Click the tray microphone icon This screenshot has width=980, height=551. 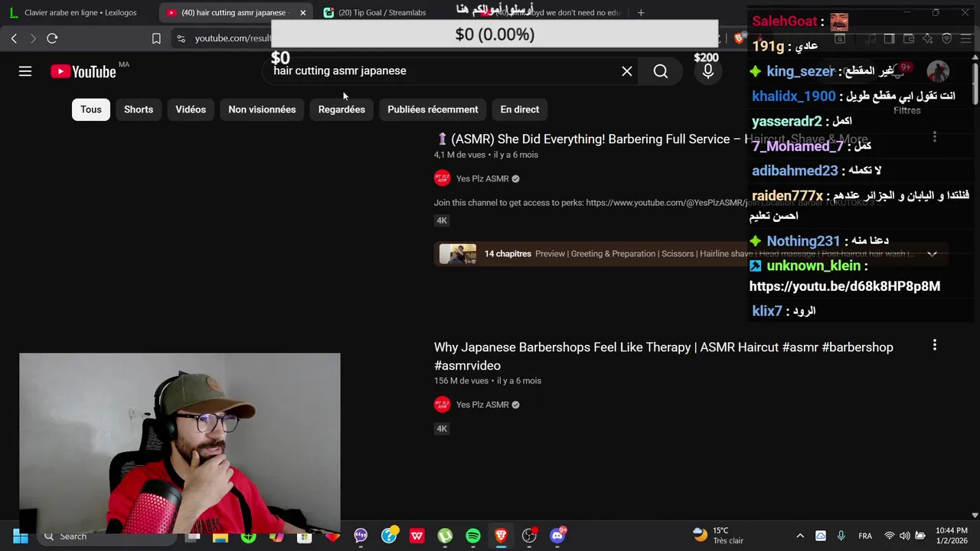[841, 536]
